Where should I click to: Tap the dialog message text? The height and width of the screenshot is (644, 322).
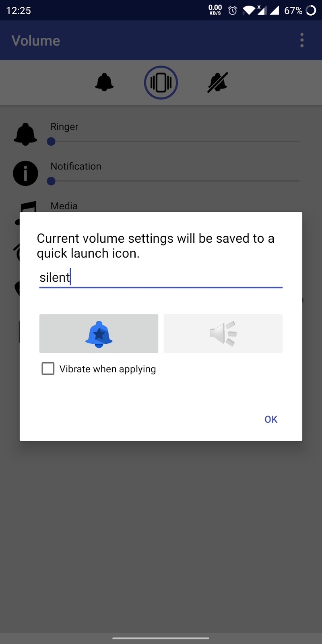[156, 246]
